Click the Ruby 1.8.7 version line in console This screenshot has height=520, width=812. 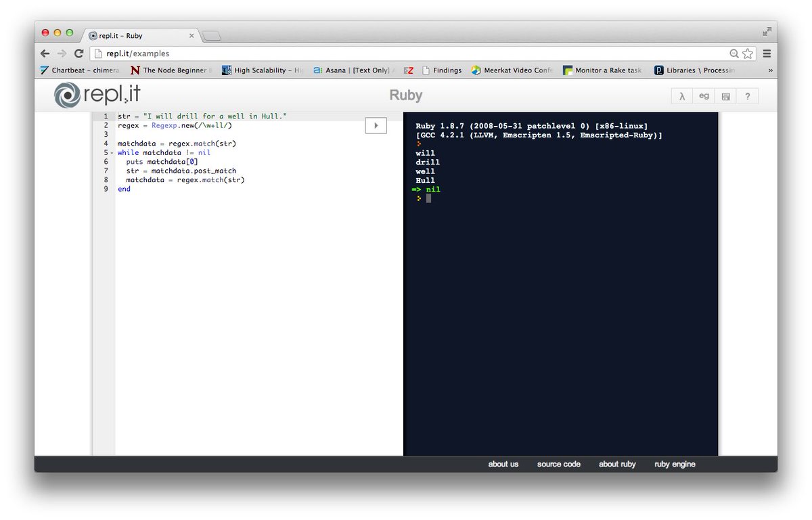pyautogui.click(x=532, y=126)
